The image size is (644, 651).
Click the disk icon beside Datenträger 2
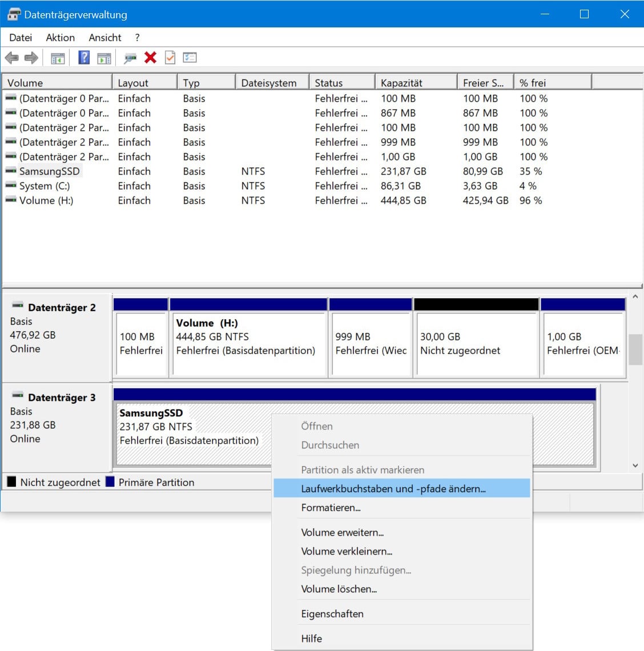(x=18, y=306)
